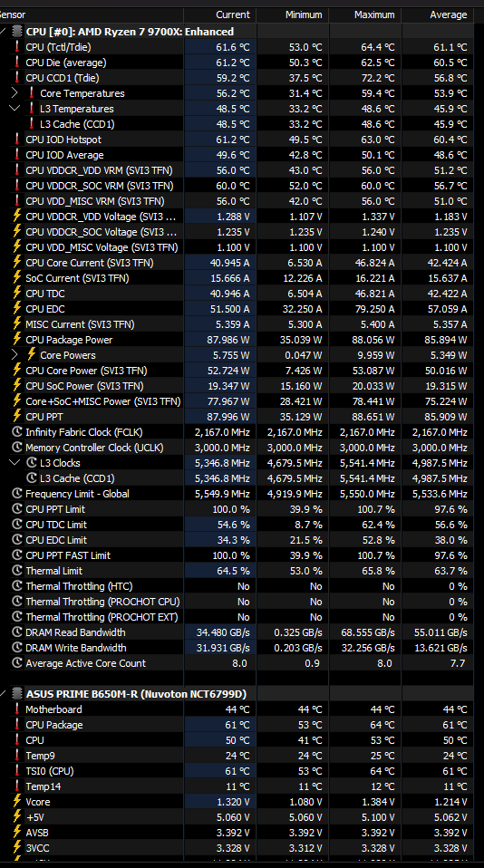This screenshot has height=868, width=484.
Task: Click the 68.555 GB/s maximum read bandwidth
Action: (x=368, y=632)
